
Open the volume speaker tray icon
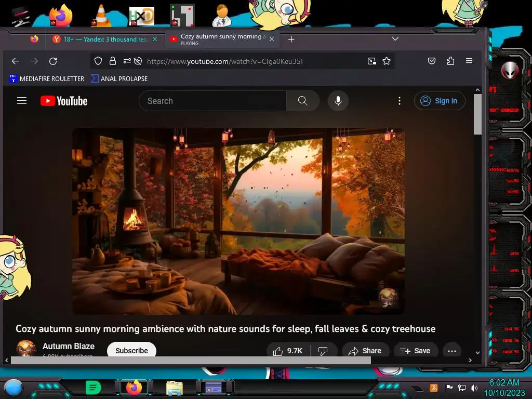(x=474, y=388)
